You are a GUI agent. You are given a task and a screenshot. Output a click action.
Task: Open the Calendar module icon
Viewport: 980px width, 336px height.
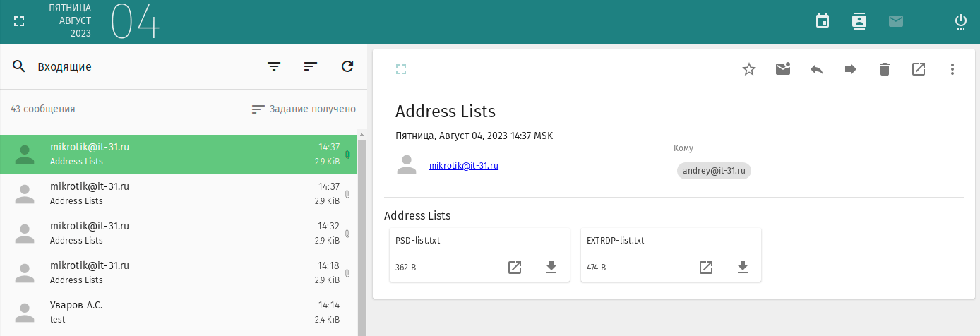coord(823,21)
